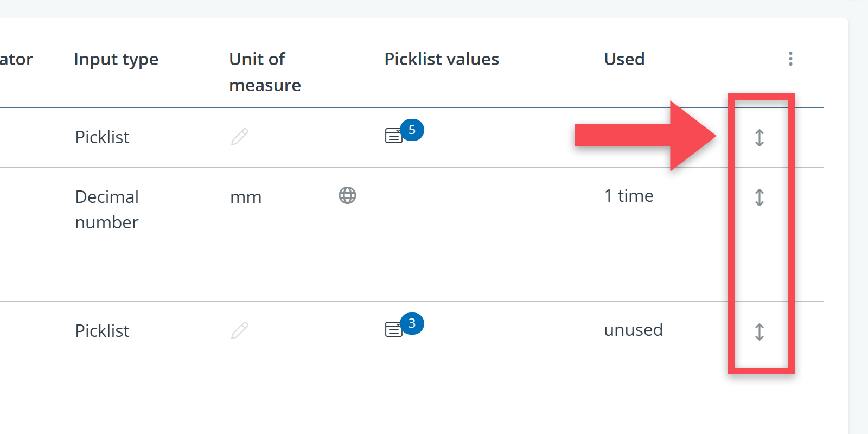Click the globe icon beside mm
This screenshot has width=868, height=434.
point(347,195)
